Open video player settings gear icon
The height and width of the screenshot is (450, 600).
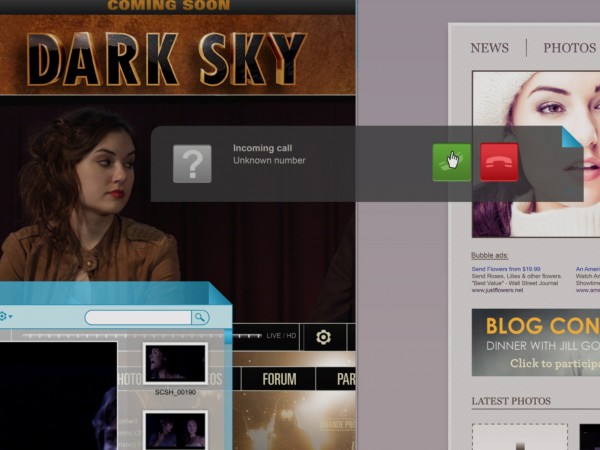pyautogui.click(x=323, y=337)
